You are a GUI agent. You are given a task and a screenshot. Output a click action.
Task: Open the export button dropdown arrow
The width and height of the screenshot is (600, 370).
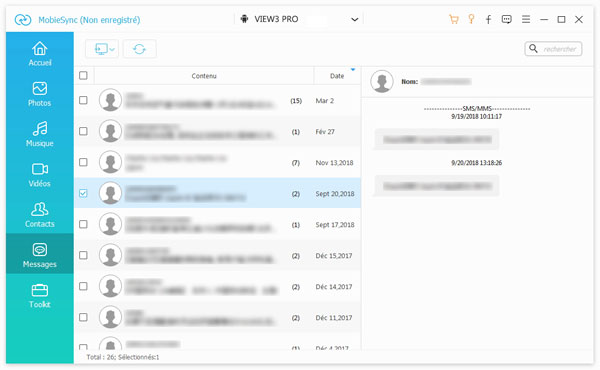point(112,49)
